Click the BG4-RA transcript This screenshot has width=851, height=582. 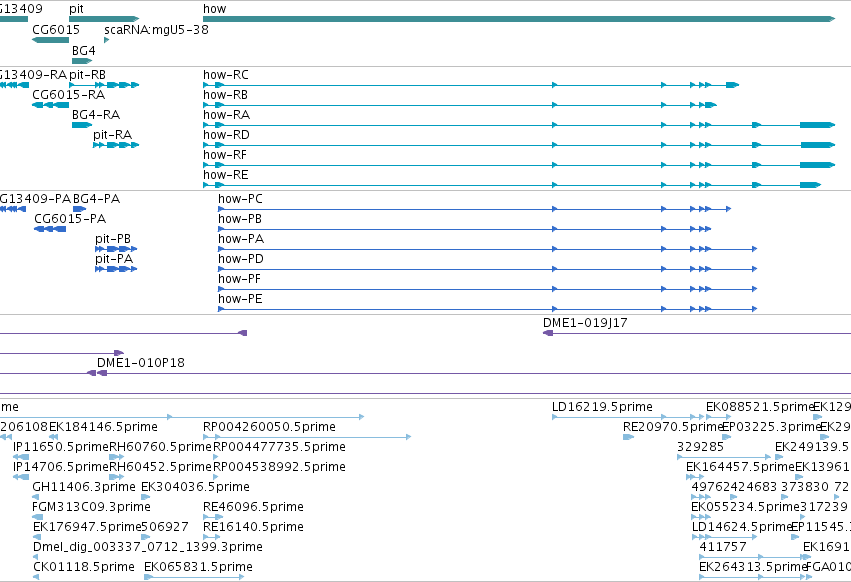click(82, 125)
